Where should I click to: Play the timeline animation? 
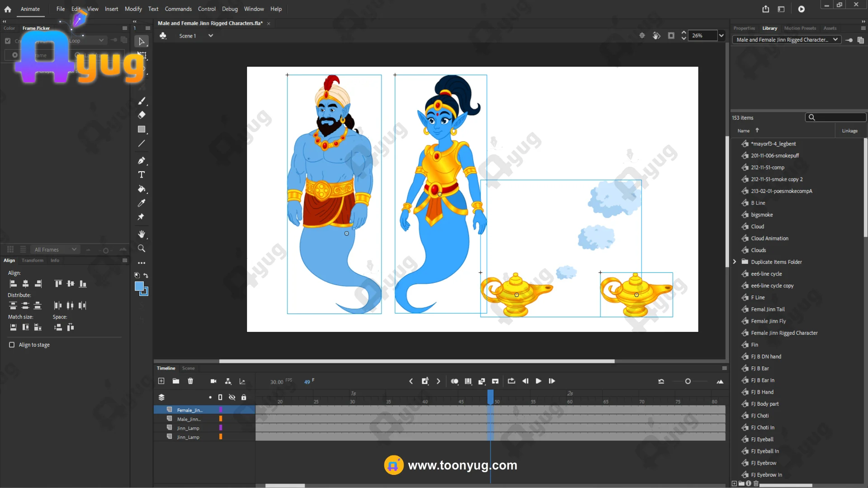pyautogui.click(x=538, y=381)
